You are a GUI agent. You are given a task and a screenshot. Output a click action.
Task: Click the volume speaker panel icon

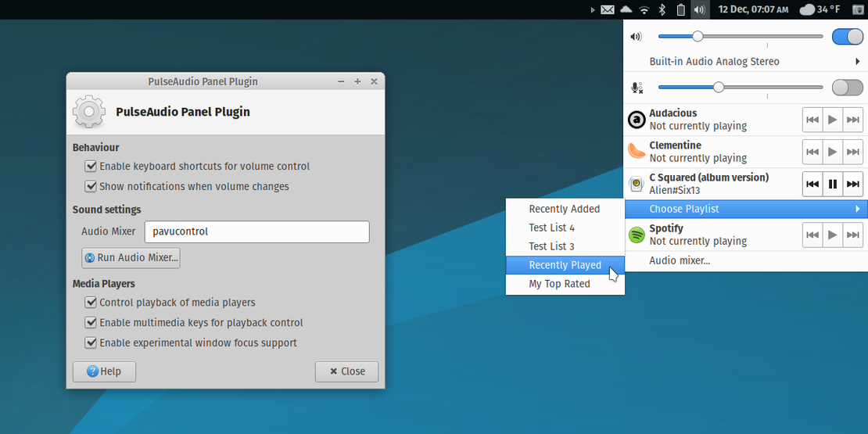tap(700, 9)
